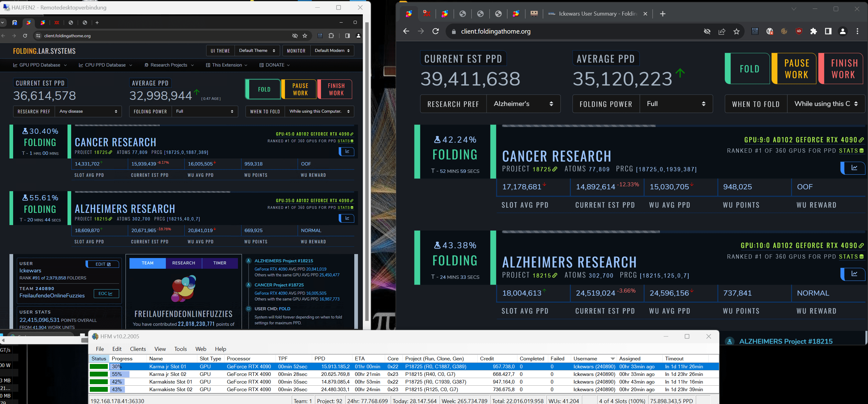
Task: Click the chart icon on the left Alzheimers Research slot
Action: (x=347, y=218)
